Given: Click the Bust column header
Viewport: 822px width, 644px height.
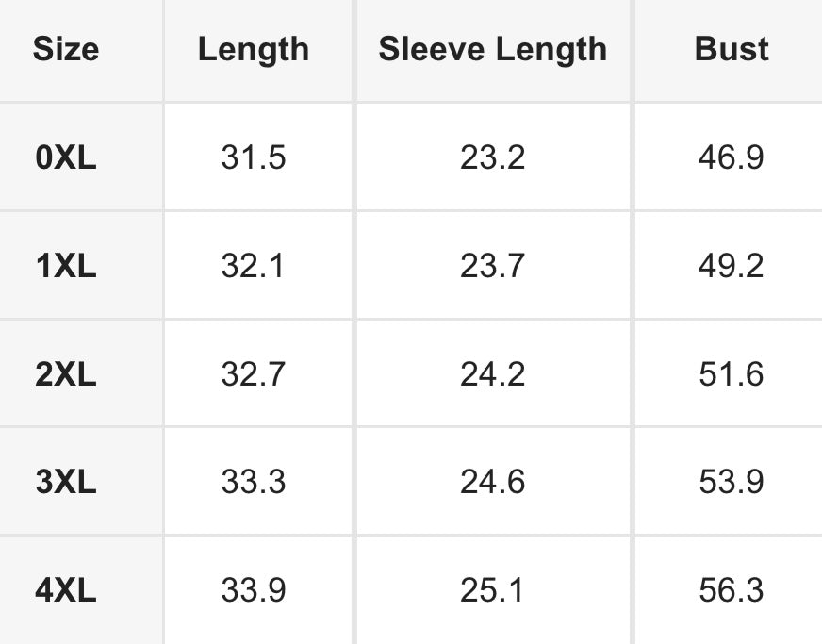Looking at the screenshot, I should tap(732, 49).
